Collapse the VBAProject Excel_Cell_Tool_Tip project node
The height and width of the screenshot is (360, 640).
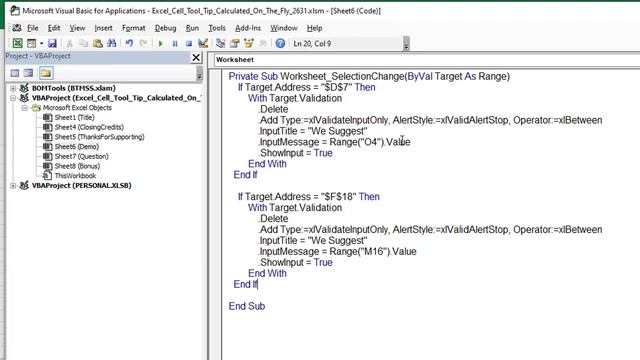tap(13, 98)
